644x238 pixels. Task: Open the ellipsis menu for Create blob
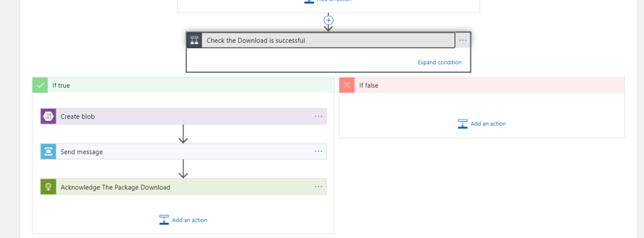319,116
